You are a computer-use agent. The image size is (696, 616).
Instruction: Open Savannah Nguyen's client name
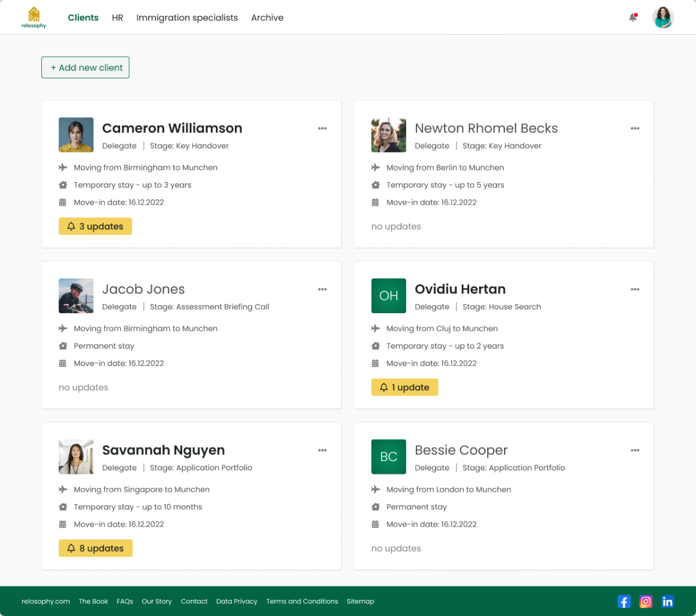pos(164,451)
